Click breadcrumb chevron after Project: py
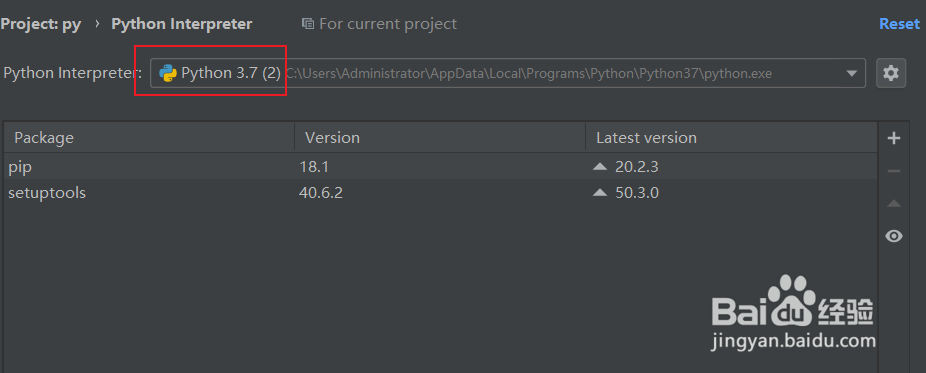926x373 pixels. click(97, 24)
